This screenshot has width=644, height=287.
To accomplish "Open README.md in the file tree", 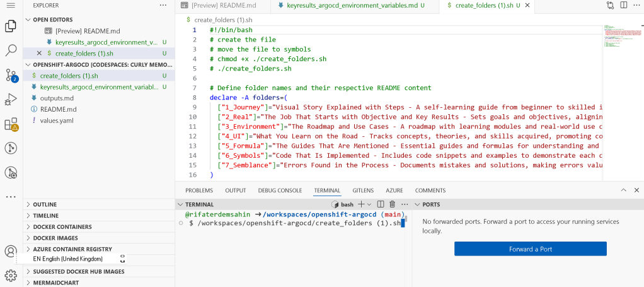I will pos(99,109).
